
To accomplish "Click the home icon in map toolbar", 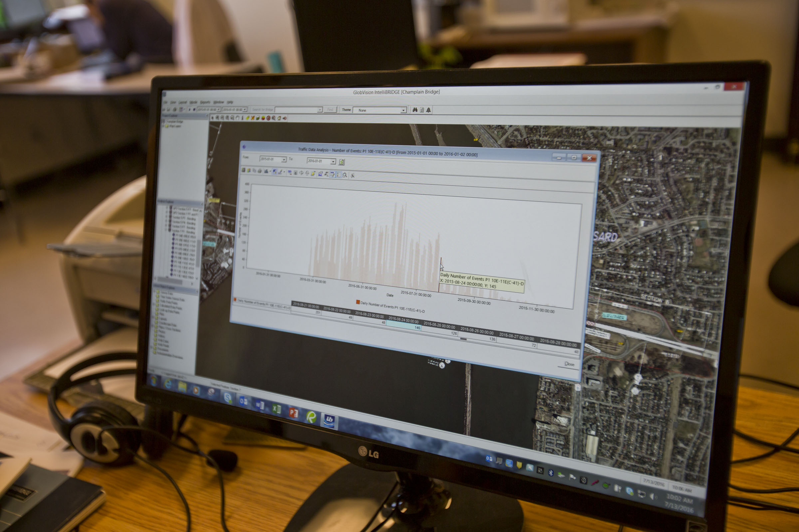I will click(279, 118).
